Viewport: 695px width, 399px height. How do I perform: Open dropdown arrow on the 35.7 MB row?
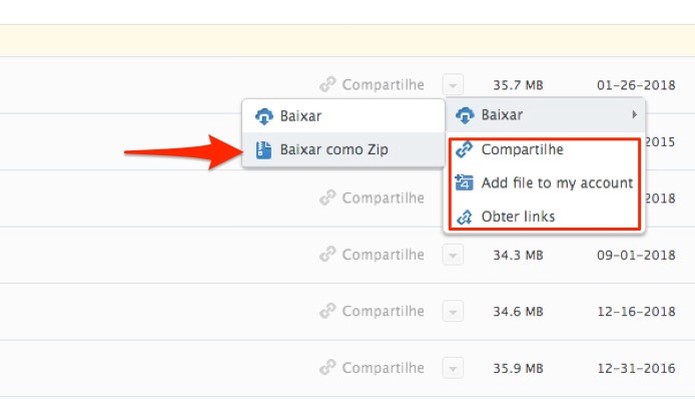coord(453,84)
